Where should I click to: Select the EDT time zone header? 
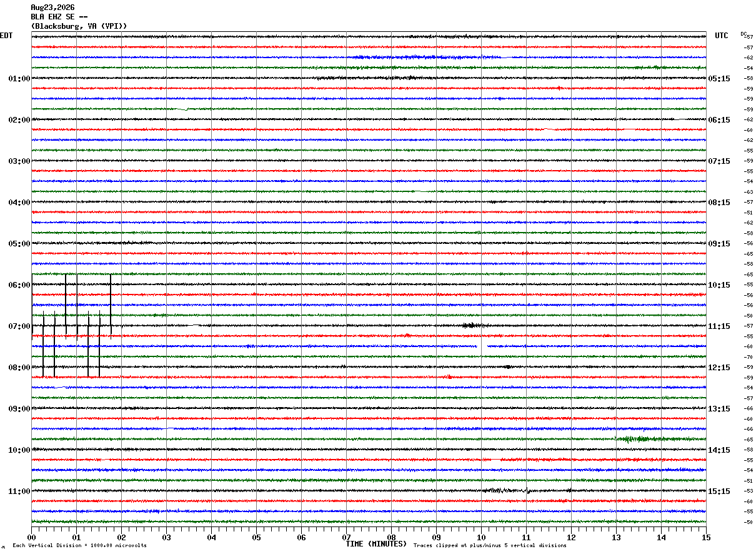6,36
